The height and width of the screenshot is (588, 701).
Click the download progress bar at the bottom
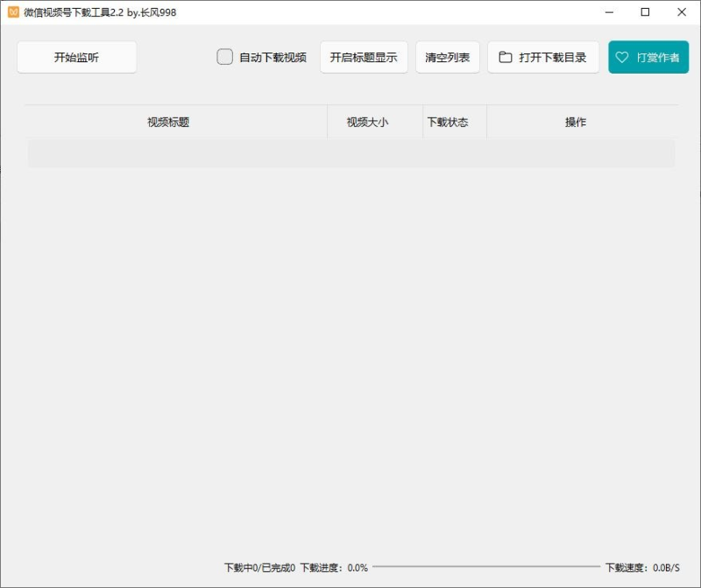(x=491, y=567)
